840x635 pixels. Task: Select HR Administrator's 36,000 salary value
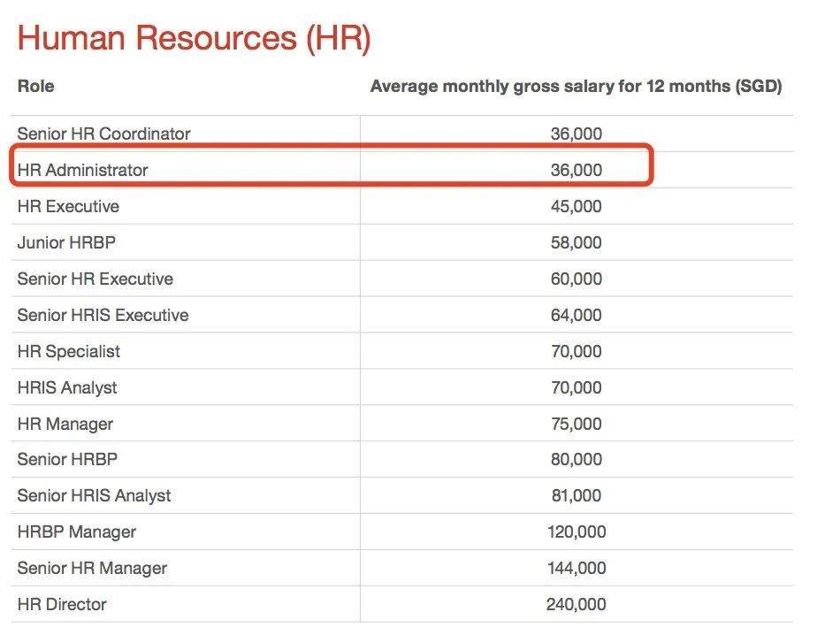click(577, 170)
